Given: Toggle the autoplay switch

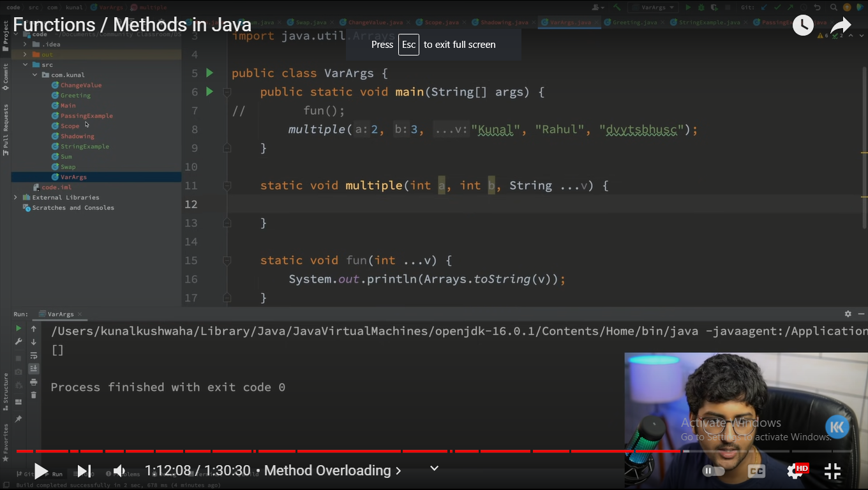Looking at the screenshot, I should [714, 471].
